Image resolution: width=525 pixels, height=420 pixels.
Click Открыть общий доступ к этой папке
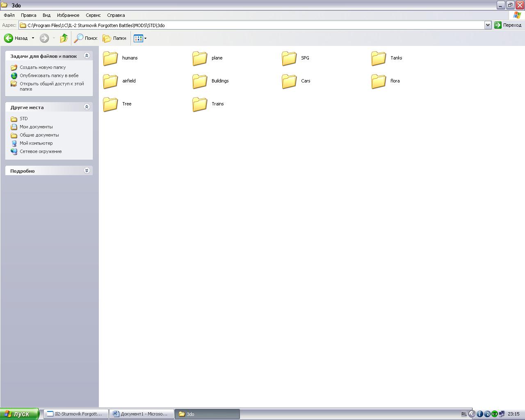pyautogui.click(x=52, y=86)
